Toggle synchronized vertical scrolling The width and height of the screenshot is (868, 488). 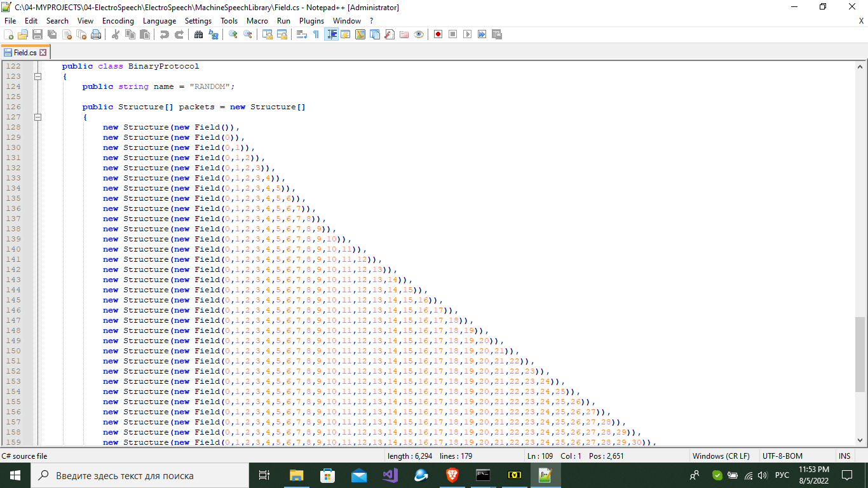click(x=268, y=34)
